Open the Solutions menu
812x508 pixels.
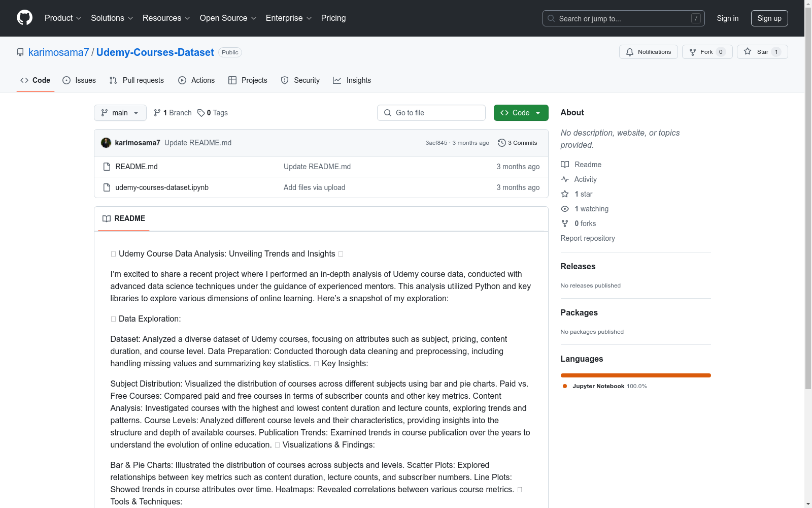(x=112, y=18)
